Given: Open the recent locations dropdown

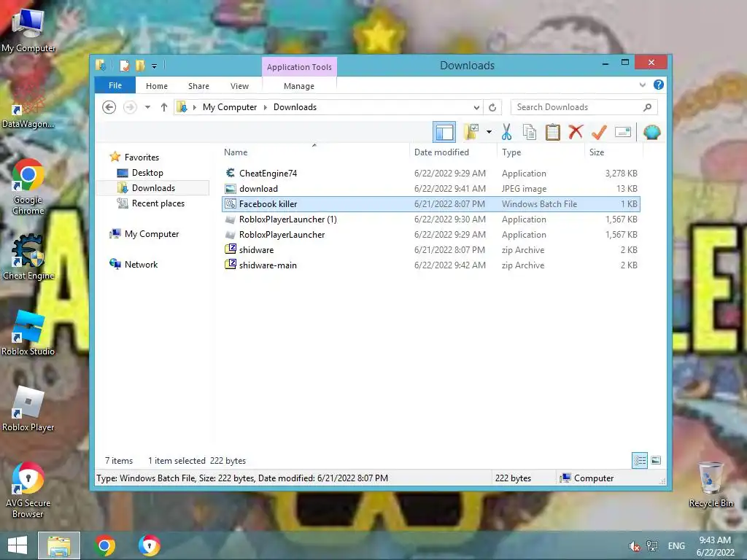Looking at the screenshot, I should 147,107.
